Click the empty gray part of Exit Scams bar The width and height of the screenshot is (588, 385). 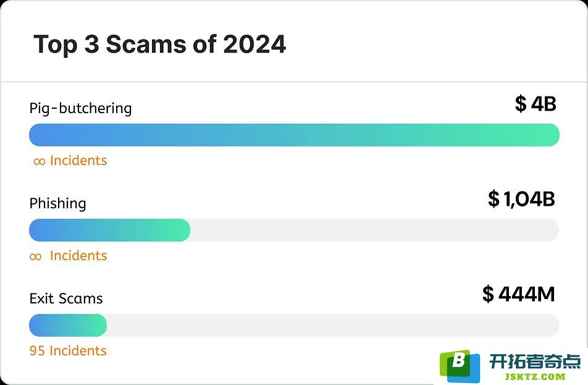(x=333, y=325)
